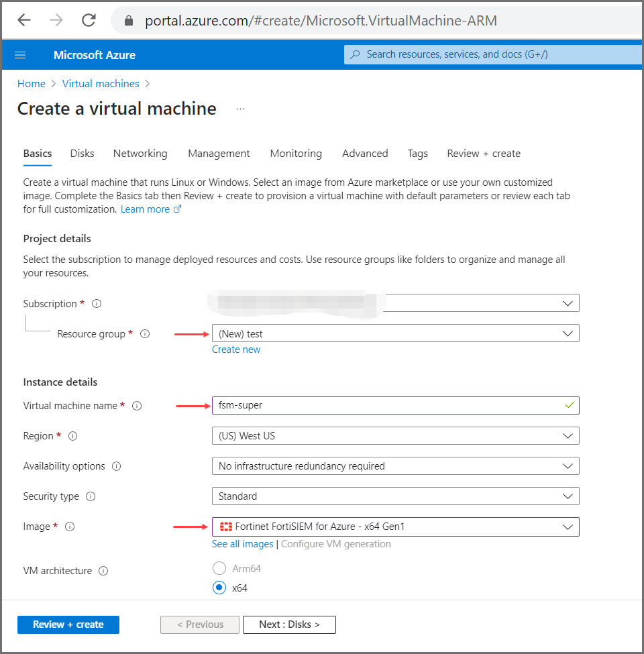Image resolution: width=644 pixels, height=654 pixels.
Task: Click info icon next to Virtual machine name
Action: (x=137, y=406)
